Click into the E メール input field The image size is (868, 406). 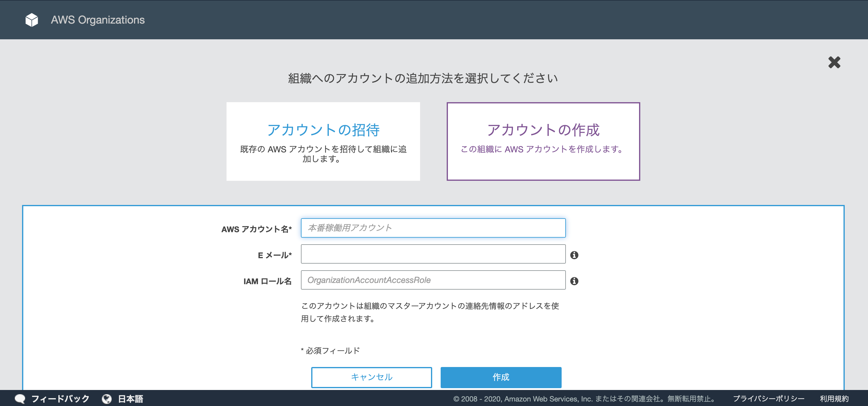(x=433, y=254)
